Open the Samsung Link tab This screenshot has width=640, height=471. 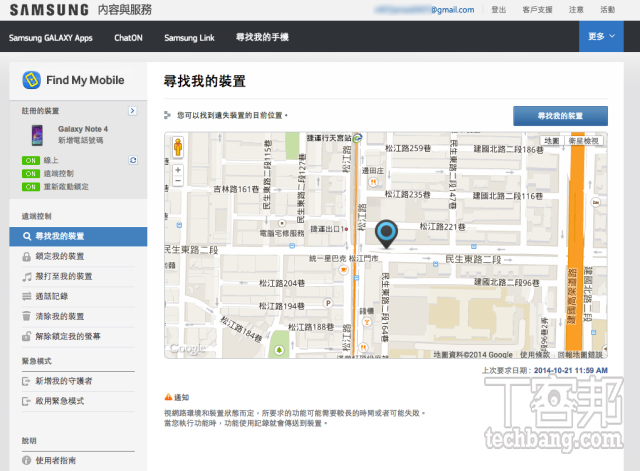tap(189, 38)
